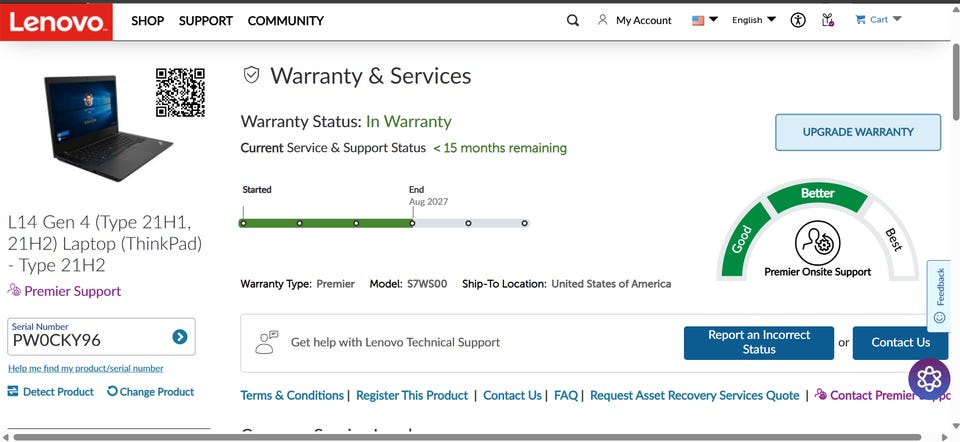Click the Change Product link
Image resolution: width=960 pixels, height=442 pixels.
[151, 392]
